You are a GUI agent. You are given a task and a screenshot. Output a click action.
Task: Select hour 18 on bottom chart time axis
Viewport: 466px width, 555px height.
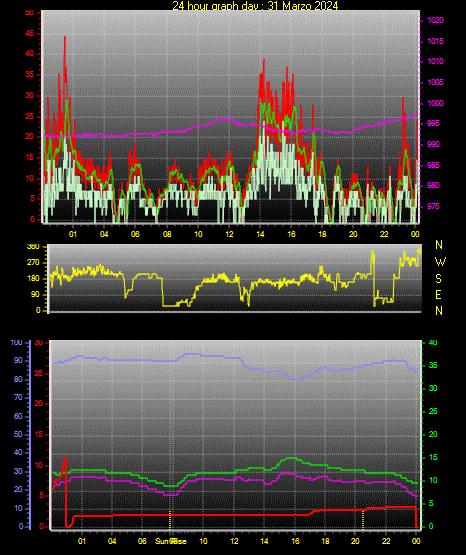click(325, 541)
